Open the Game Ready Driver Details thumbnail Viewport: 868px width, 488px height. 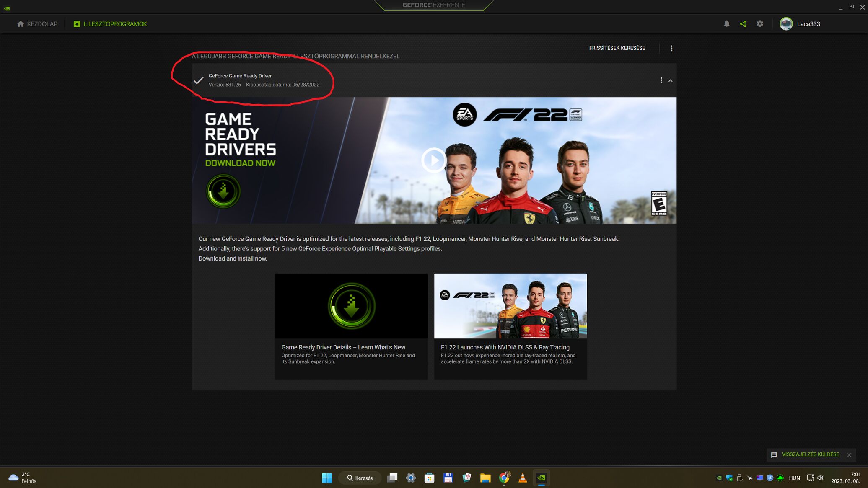tap(351, 306)
